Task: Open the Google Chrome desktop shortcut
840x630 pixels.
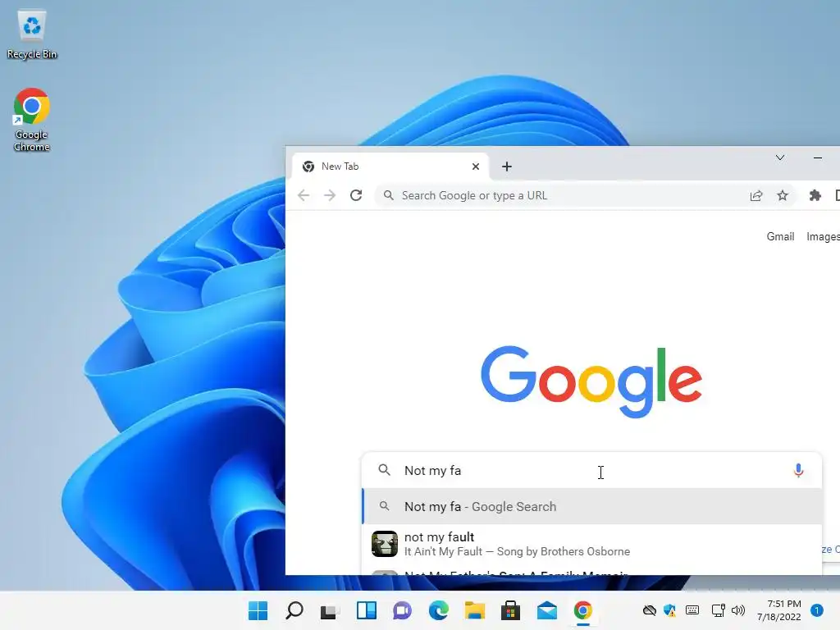Action: click(x=32, y=120)
